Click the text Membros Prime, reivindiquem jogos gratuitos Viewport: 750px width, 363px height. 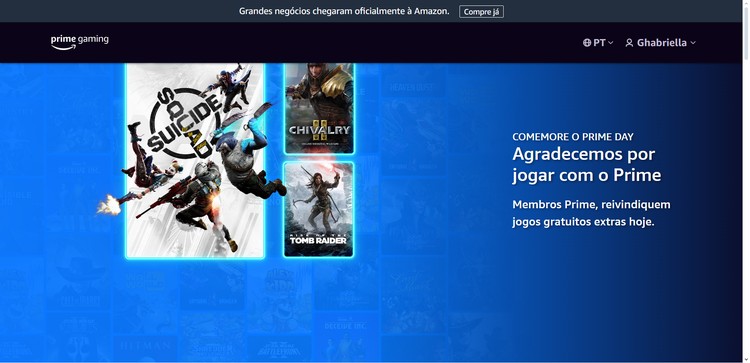[591, 213]
